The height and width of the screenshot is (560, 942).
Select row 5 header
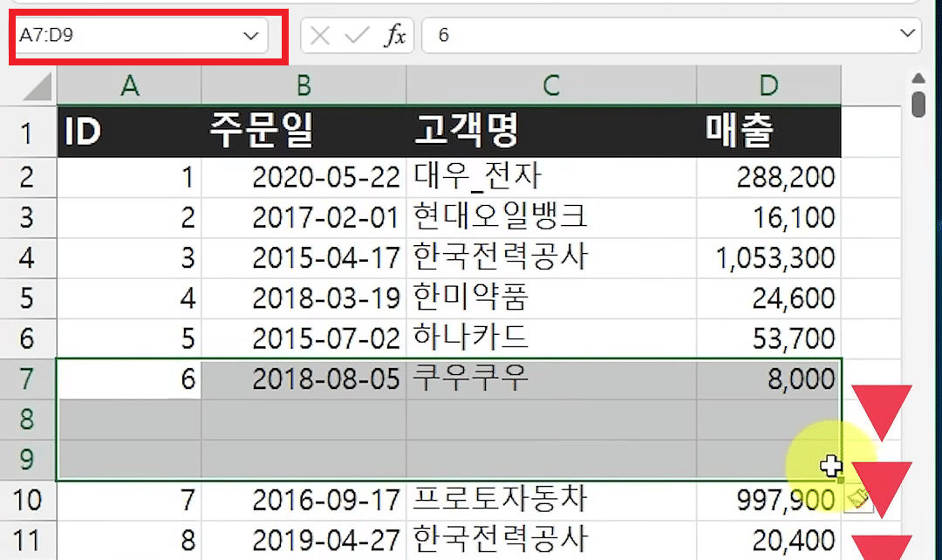click(28, 298)
